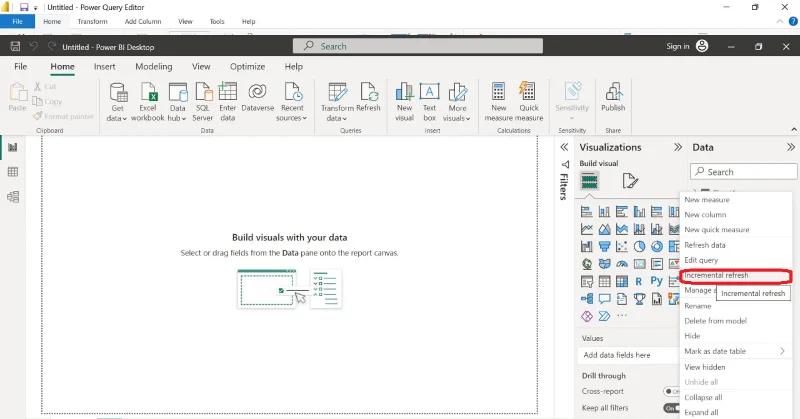Insert a New visual

click(404, 102)
